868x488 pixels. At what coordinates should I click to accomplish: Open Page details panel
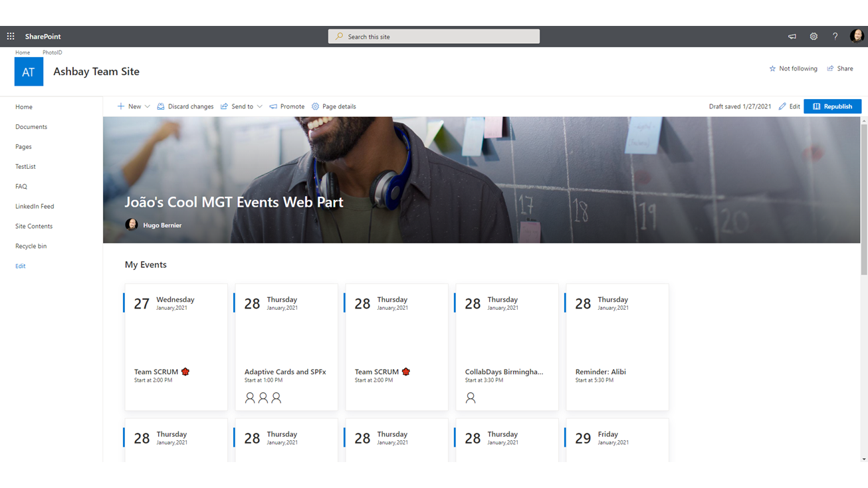pyautogui.click(x=334, y=106)
